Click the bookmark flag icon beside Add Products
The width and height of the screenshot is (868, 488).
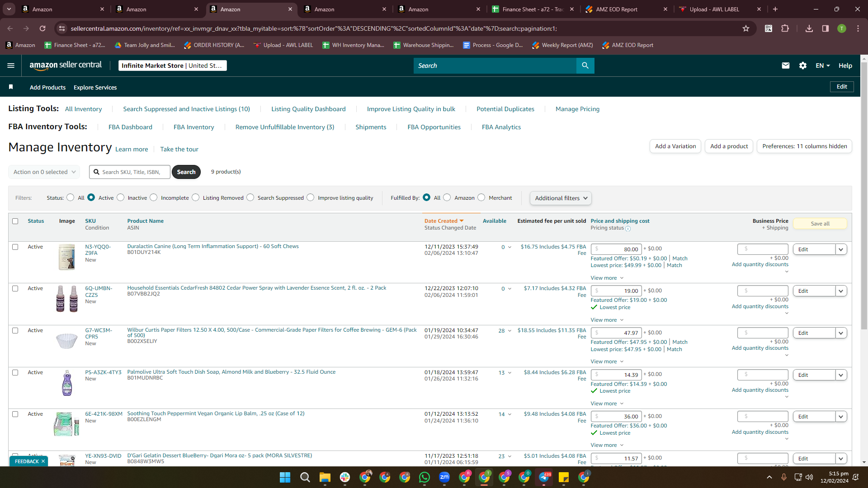pos(11,87)
